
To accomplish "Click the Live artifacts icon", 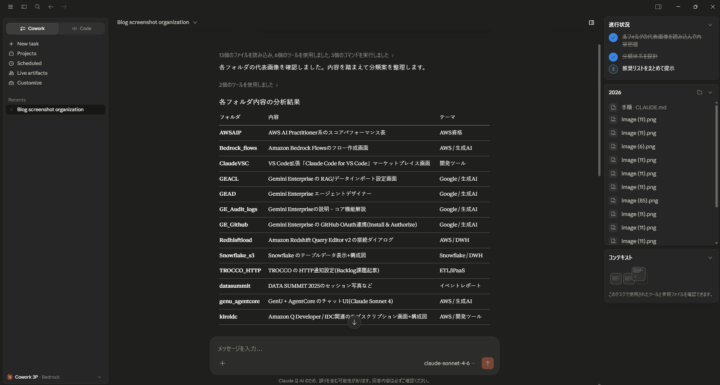I will [x=11, y=73].
